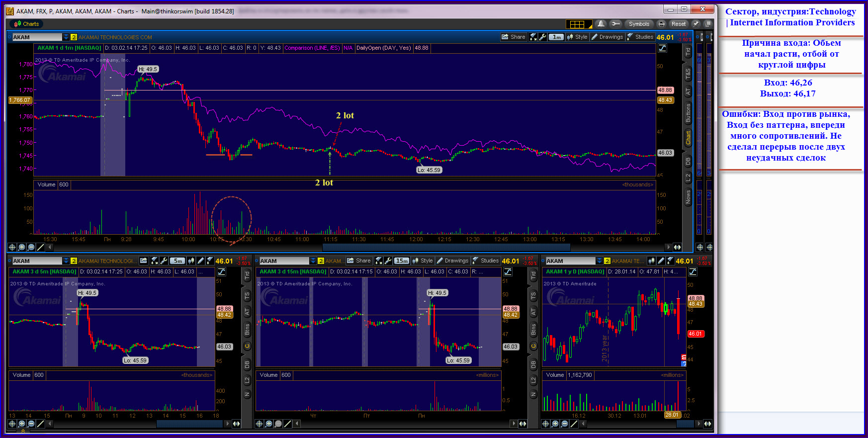Screen dimensions: 868x438
Task: Click candlestick style icon in daily chart
Action: pos(651,261)
